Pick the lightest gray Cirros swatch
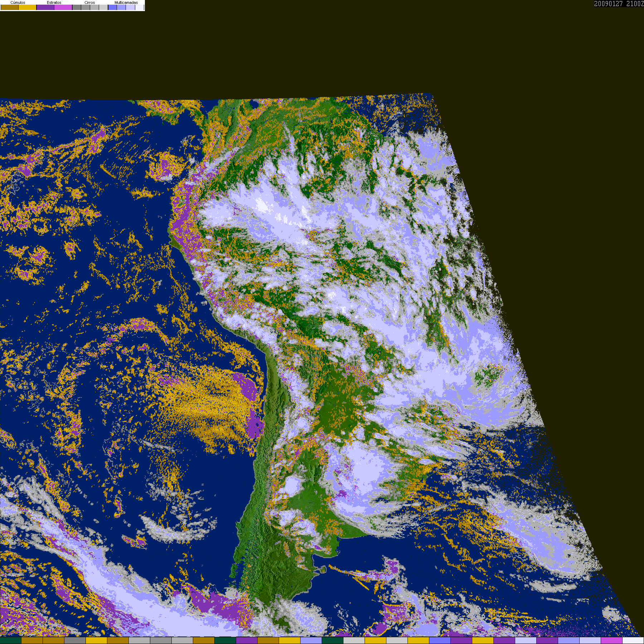This screenshot has width=644, height=644. 103,7
